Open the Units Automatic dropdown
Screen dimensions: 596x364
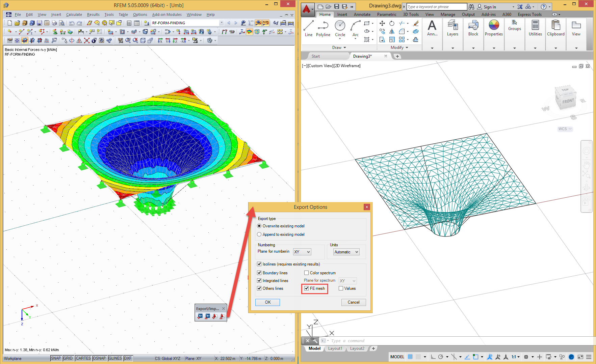(x=346, y=252)
